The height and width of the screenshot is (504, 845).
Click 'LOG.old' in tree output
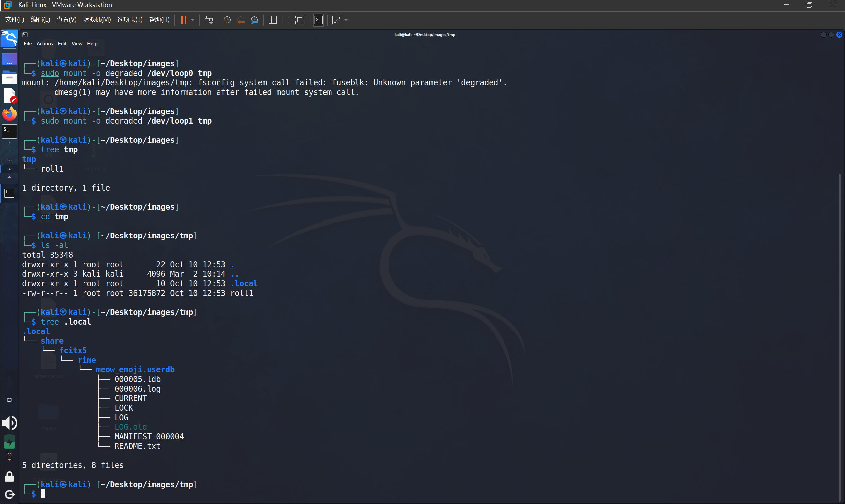point(130,427)
